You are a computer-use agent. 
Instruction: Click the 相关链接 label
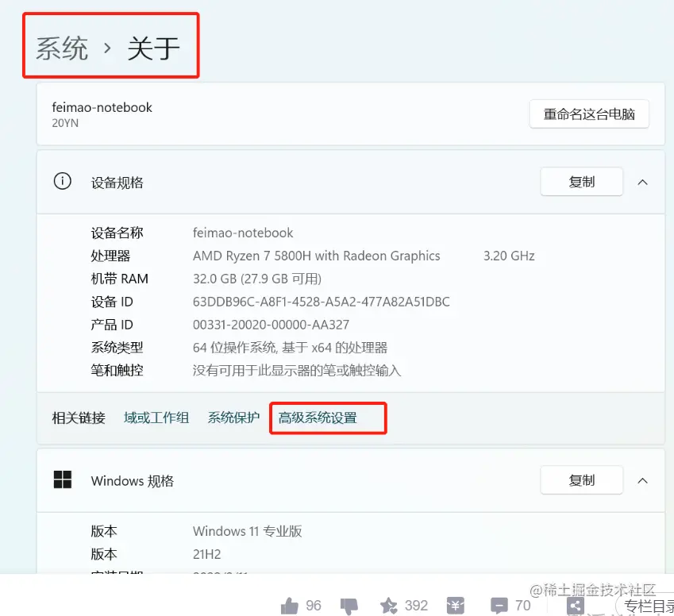[x=79, y=418]
